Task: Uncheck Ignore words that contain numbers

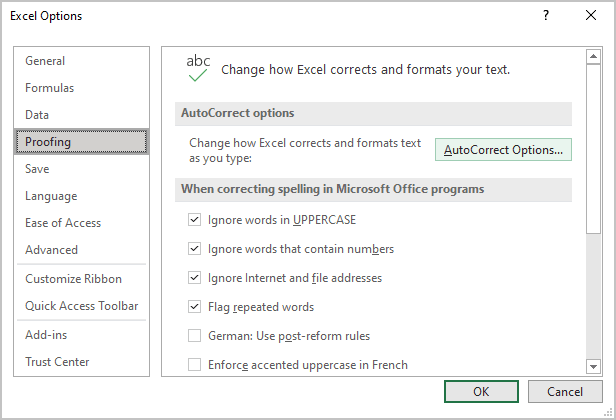Action: tap(194, 249)
